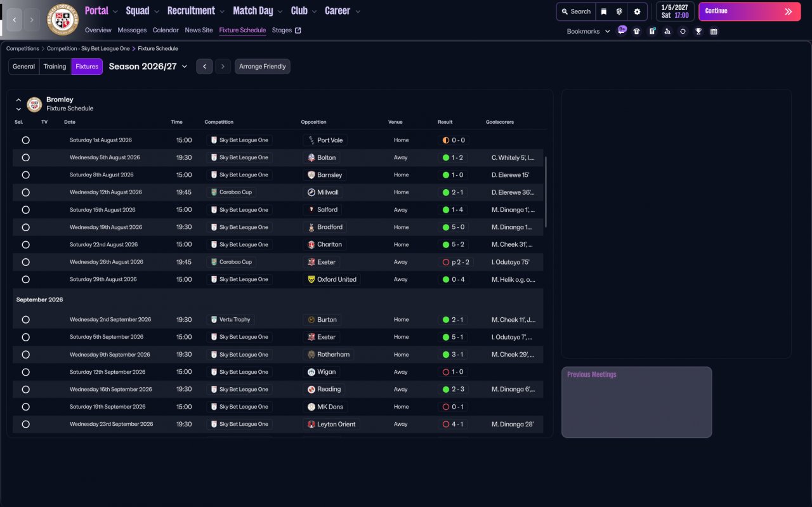Open the bookmark icon next to Search
The height and width of the screenshot is (507, 812).
coord(604,11)
